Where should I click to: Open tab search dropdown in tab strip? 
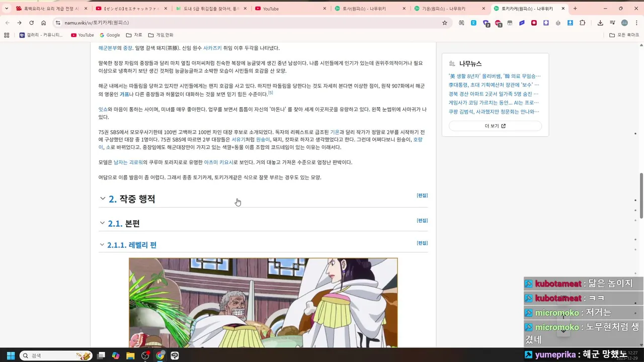pyautogui.click(x=7, y=9)
